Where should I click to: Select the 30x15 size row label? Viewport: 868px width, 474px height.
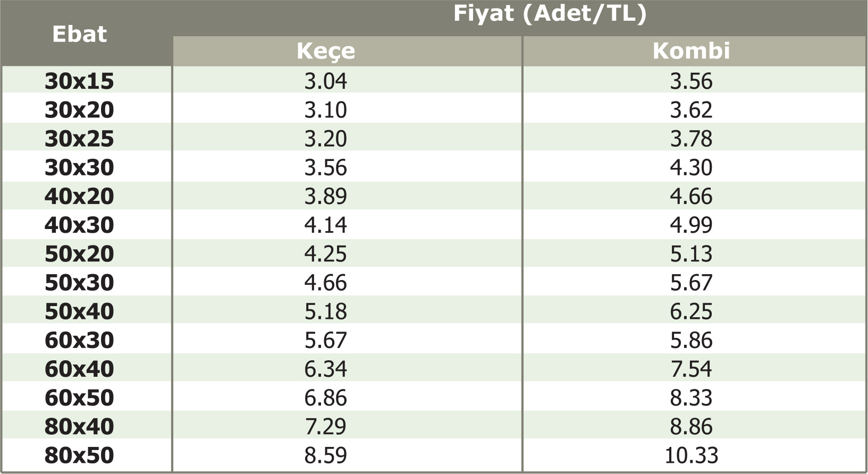[x=79, y=81]
